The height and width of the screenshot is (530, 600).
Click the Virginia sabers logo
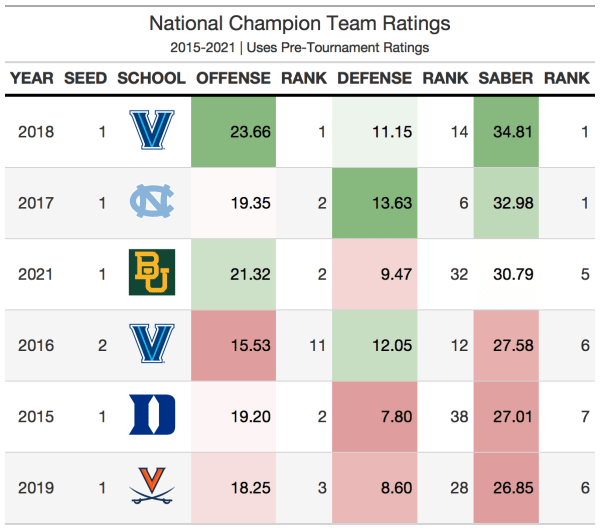(x=152, y=487)
